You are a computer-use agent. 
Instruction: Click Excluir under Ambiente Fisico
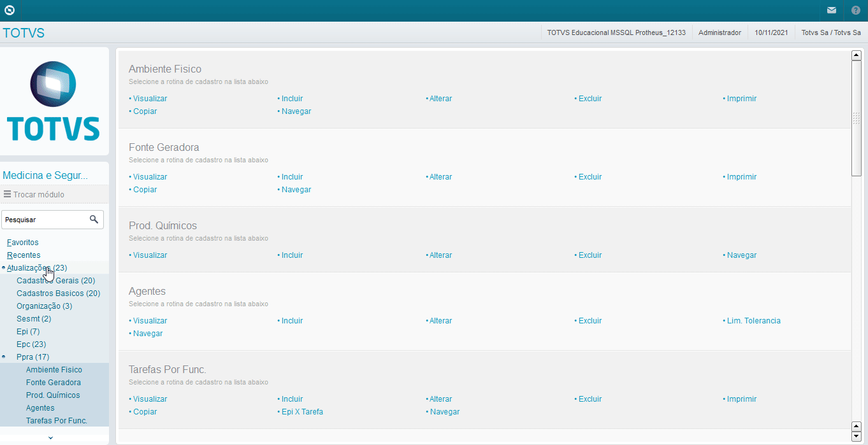tap(590, 99)
